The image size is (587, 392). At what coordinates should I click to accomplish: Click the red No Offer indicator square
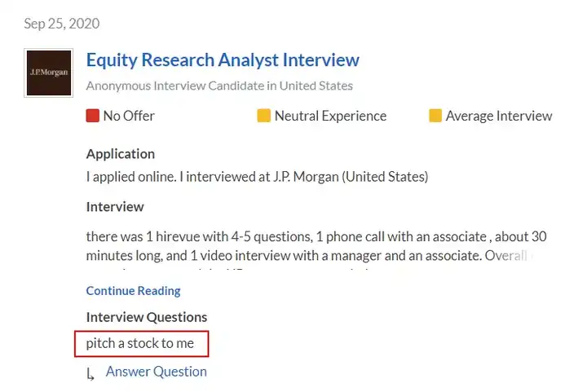click(93, 116)
